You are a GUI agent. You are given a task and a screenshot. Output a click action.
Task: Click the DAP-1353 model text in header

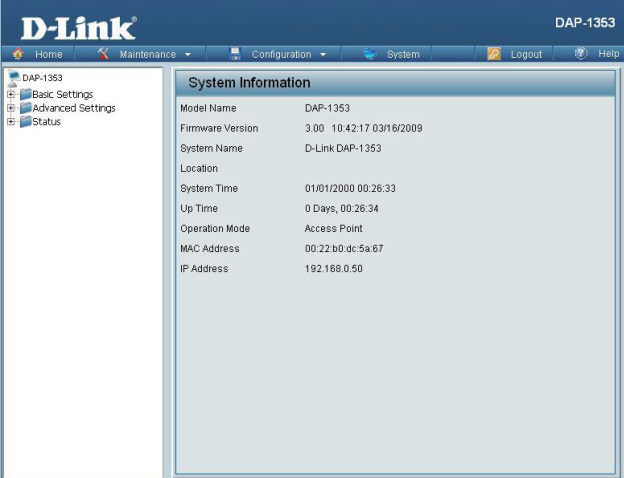pos(585,22)
